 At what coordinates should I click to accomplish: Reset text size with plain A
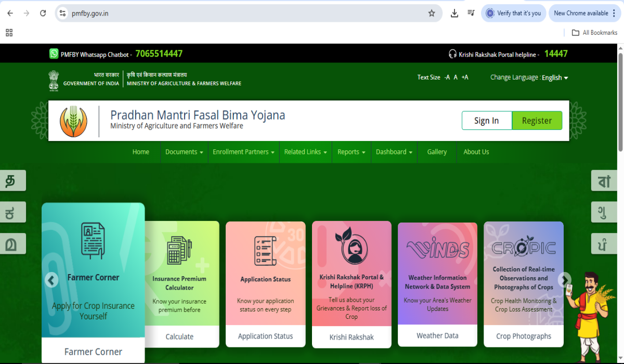tap(456, 77)
